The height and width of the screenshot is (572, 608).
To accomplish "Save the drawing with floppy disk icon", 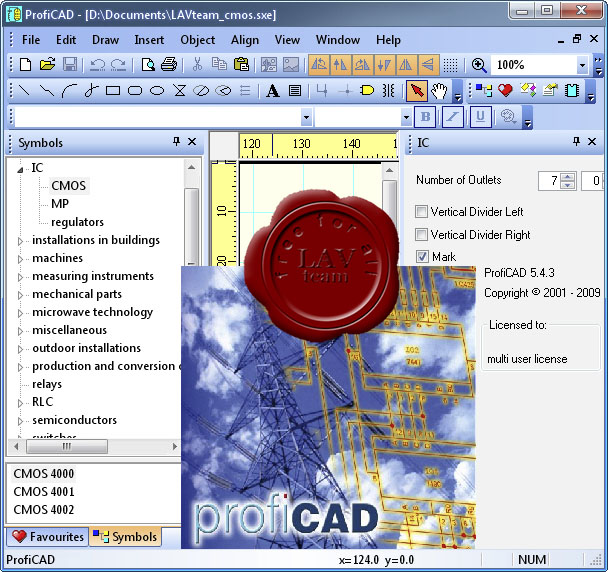I will click(70, 64).
